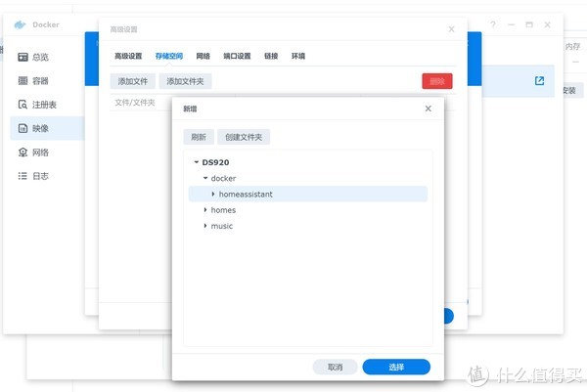Click the 刷新 refresh button

click(x=199, y=137)
